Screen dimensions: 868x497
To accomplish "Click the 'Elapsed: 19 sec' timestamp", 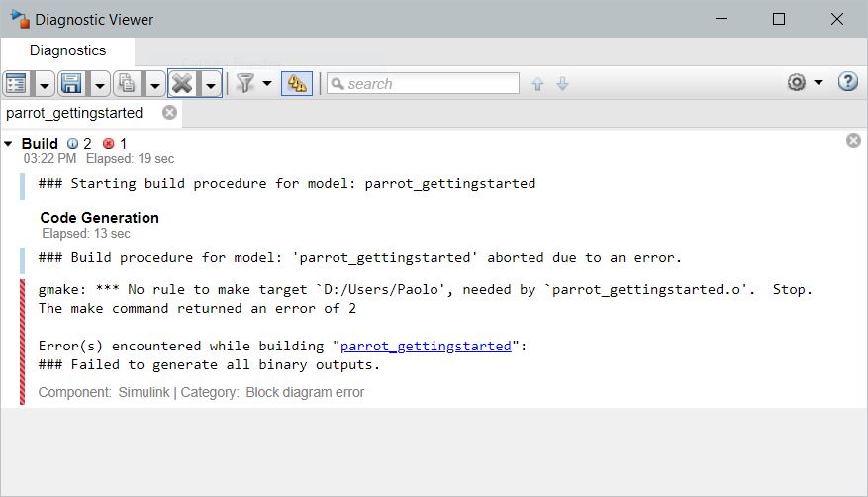I will [x=130, y=159].
